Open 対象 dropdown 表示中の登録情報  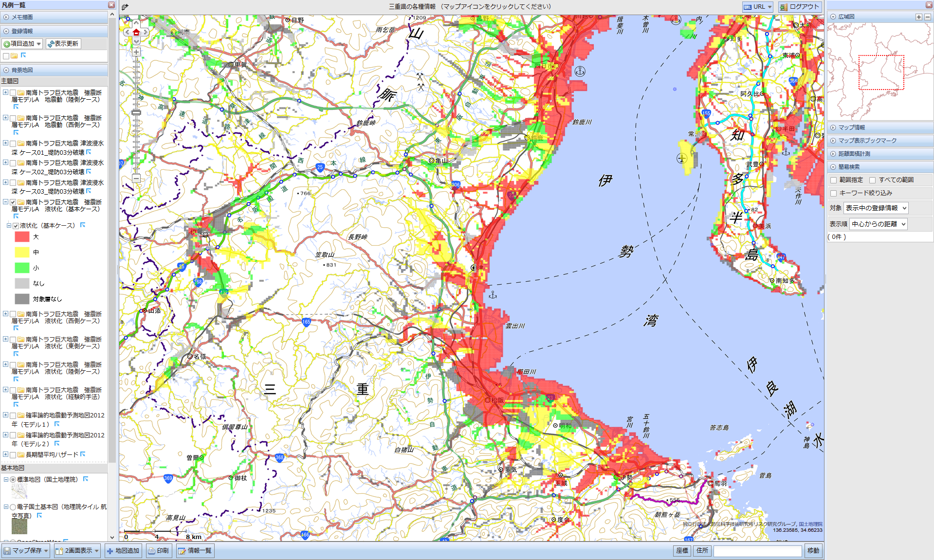tap(876, 208)
